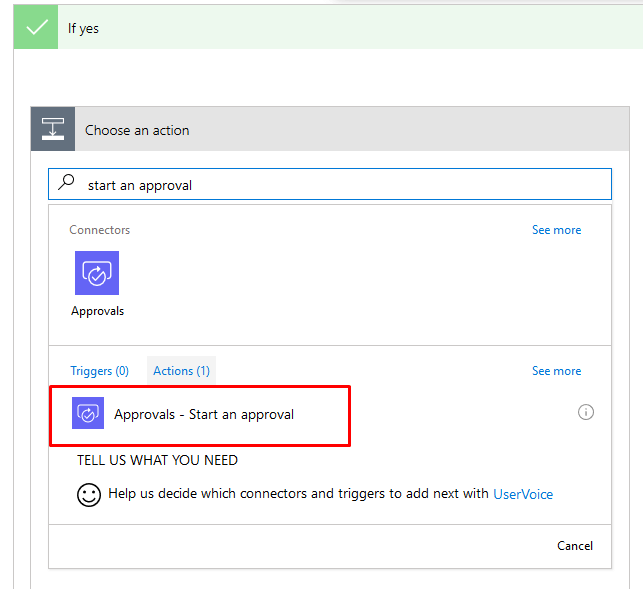Click the TELL US WHAT YOU NEED heading
Image resolution: width=643 pixels, height=589 pixels.
point(157,460)
